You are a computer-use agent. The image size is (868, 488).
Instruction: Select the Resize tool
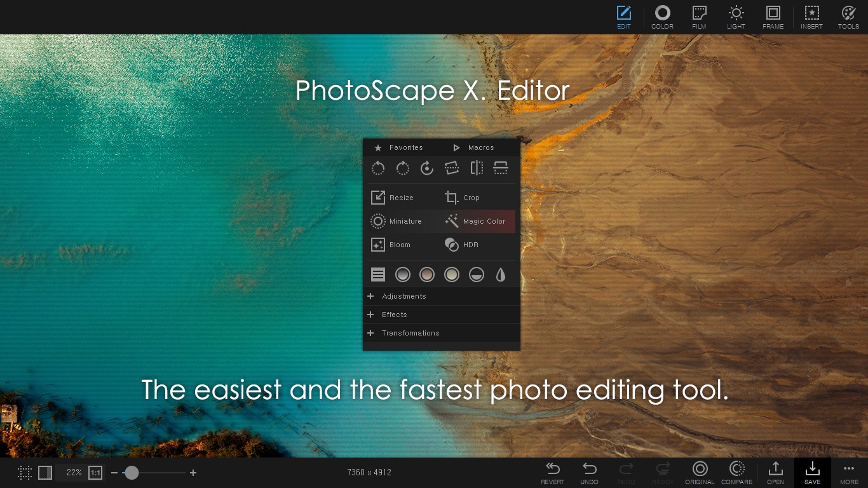coord(393,198)
